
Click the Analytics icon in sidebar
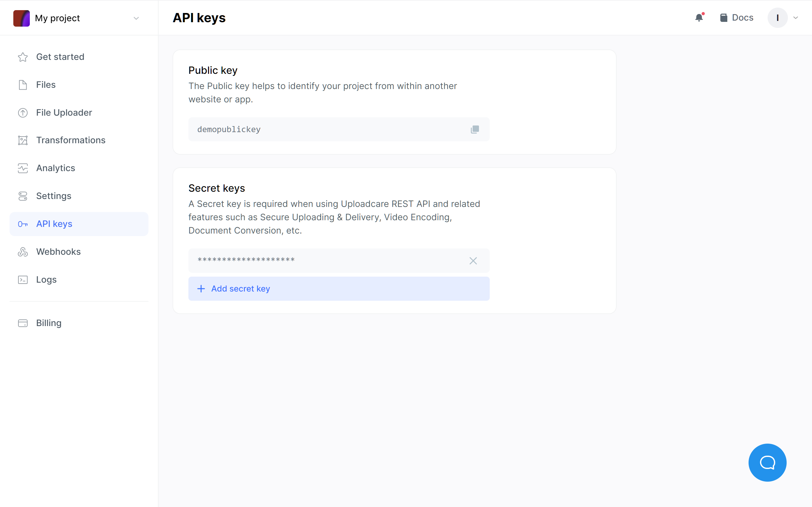pos(23,168)
